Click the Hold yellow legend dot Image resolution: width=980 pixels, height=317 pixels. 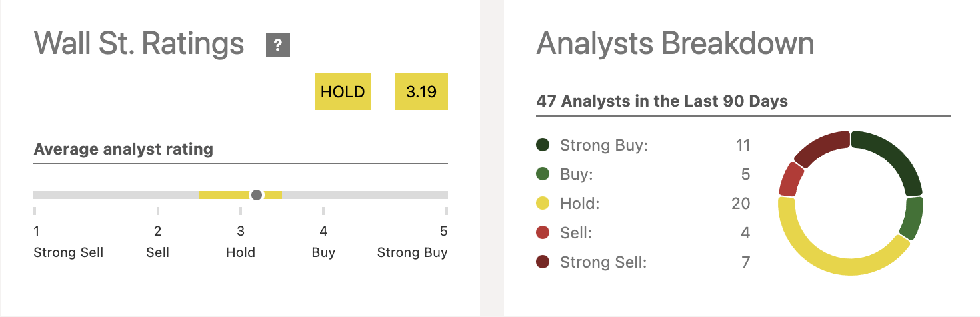coord(543,204)
